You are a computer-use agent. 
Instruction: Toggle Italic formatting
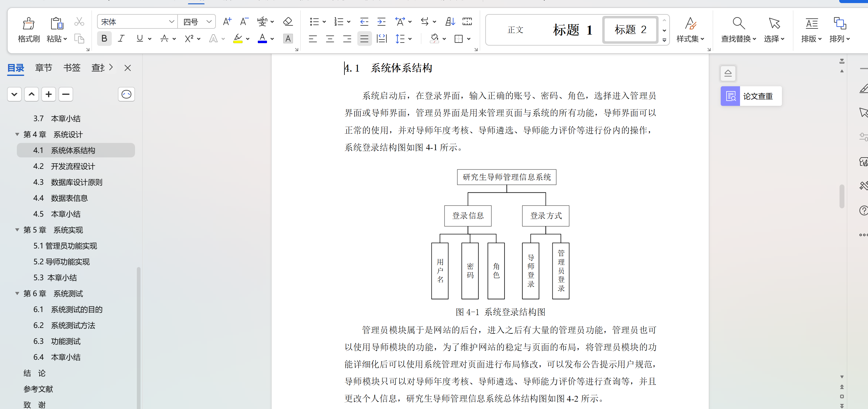tap(121, 39)
